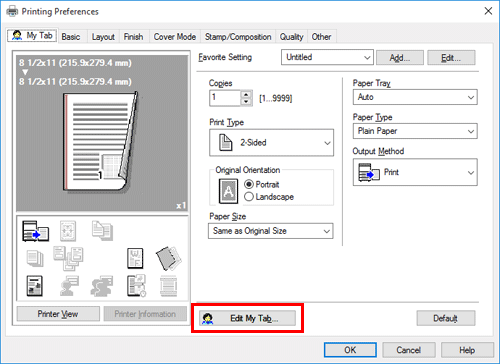Click the grayed overlapping document pages icon
The image size is (500, 364).
(x=102, y=230)
